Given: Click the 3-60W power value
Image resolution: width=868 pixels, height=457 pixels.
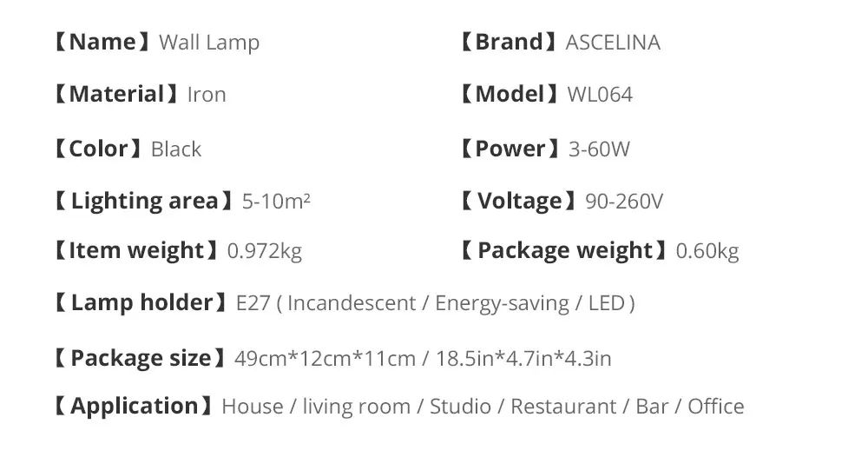Looking at the screenshot, I should [x=599, y=149].
